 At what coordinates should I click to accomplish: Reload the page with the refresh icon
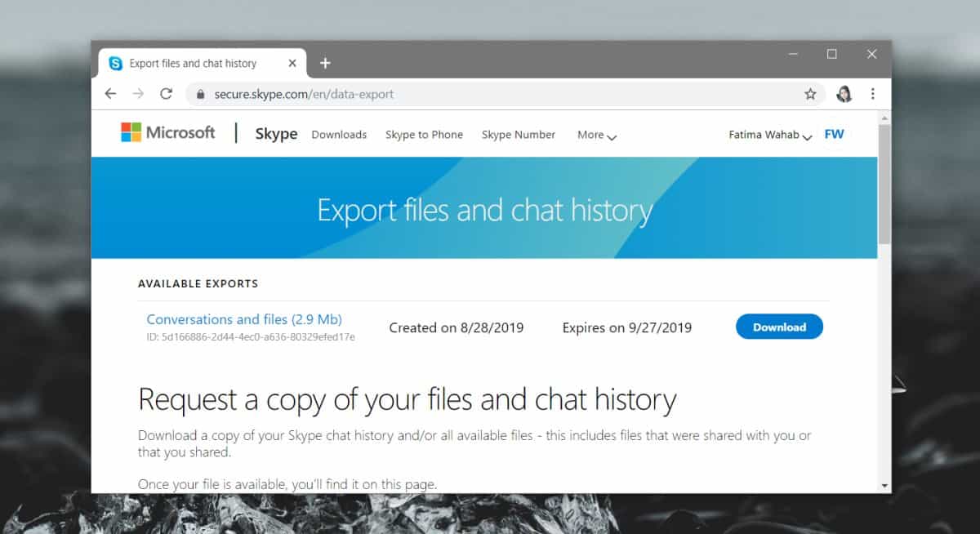coord(166,94)
